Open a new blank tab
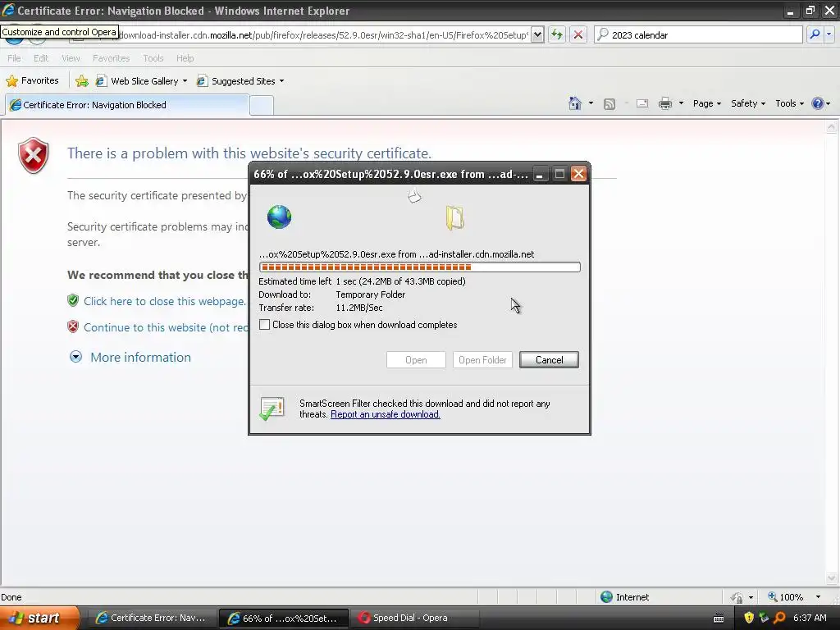Screen dimensions: 840x630 pos(262,105)
